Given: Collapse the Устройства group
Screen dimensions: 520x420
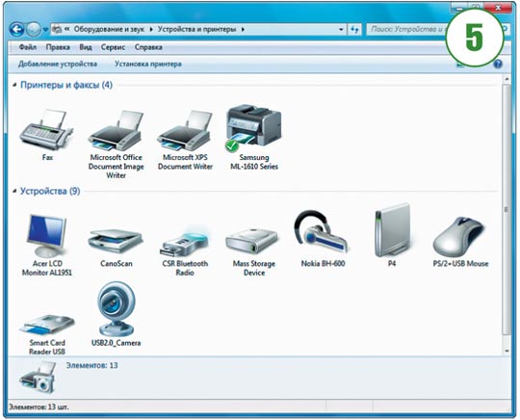Looking at the screenshot, I should pyautogui.click(x=14, y=191).
